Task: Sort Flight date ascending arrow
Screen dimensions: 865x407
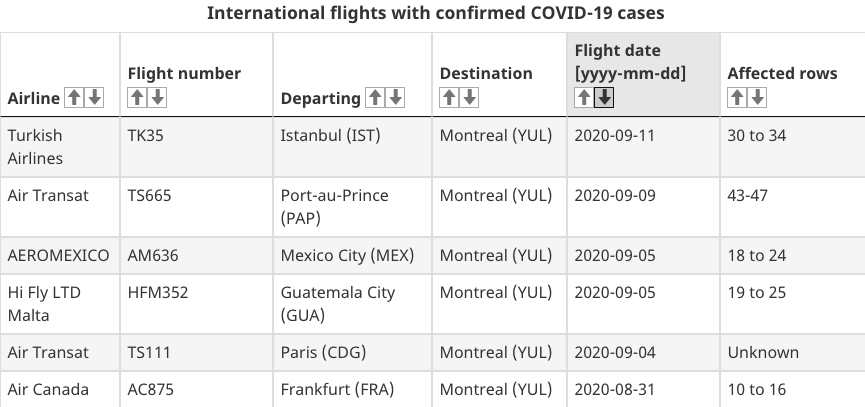Action: 584,98
